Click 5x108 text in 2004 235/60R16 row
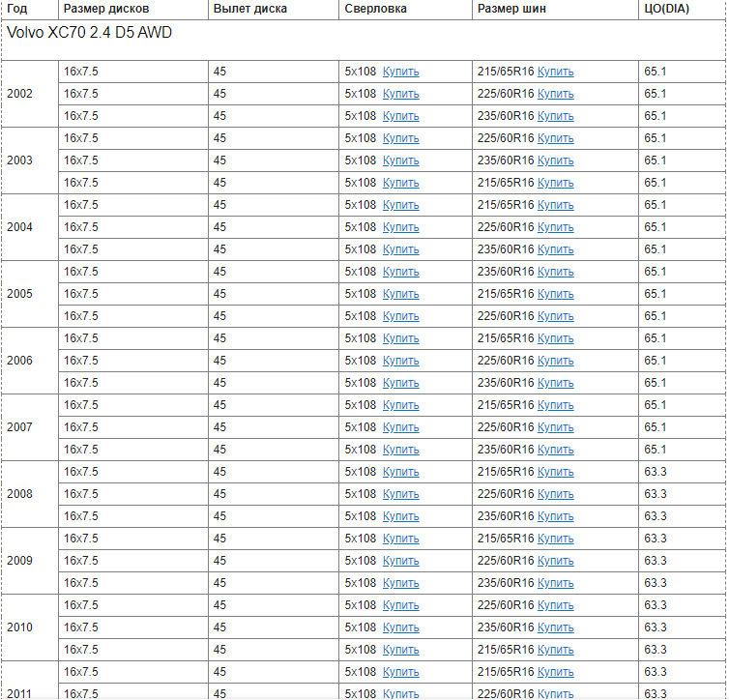The image size is (729, 700). tap(361, 249)
